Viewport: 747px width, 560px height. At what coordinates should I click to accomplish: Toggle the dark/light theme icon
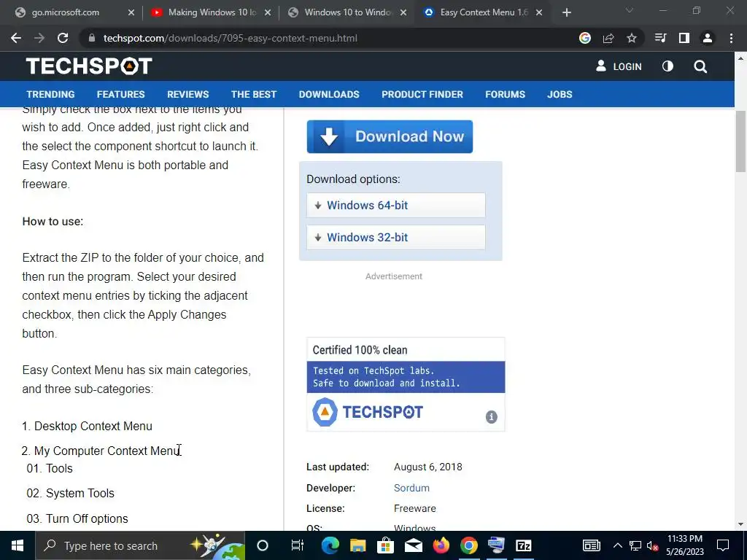[667, 66]
